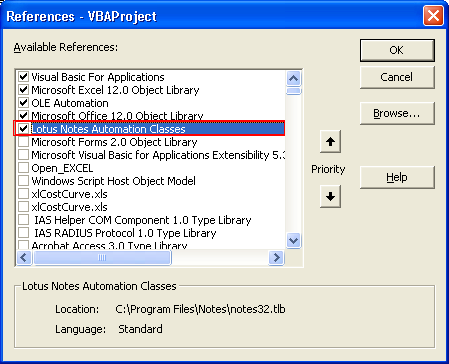The image size is (449, 364).
Task: Check Open_EXCEL reference checkbox
Action: point(23,168)
